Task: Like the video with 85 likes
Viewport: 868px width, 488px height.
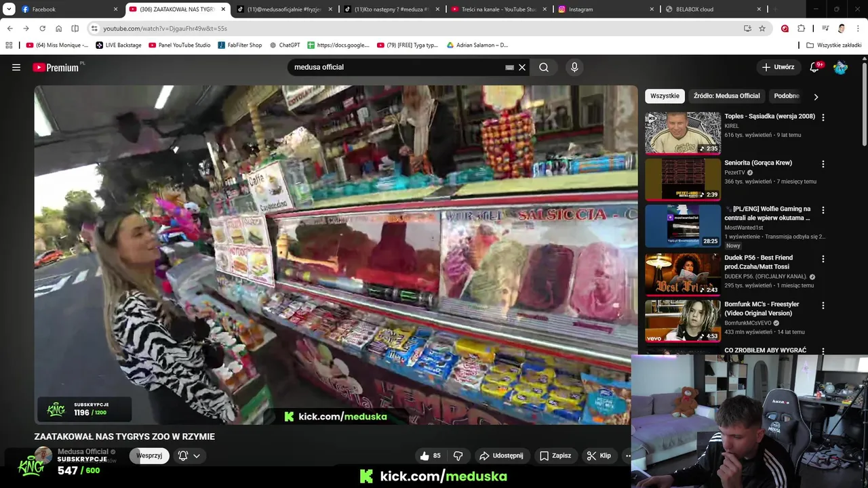Action: (x=430, y=455)
